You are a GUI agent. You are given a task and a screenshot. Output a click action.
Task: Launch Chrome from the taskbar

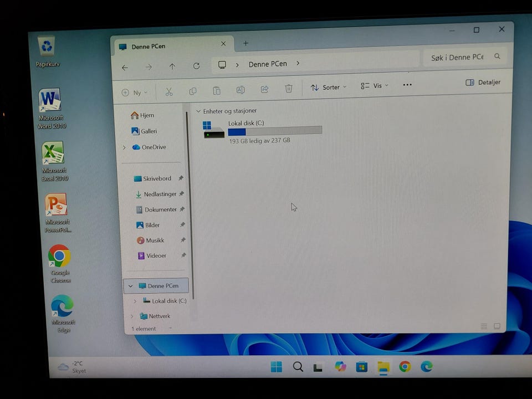click(405, 367)
